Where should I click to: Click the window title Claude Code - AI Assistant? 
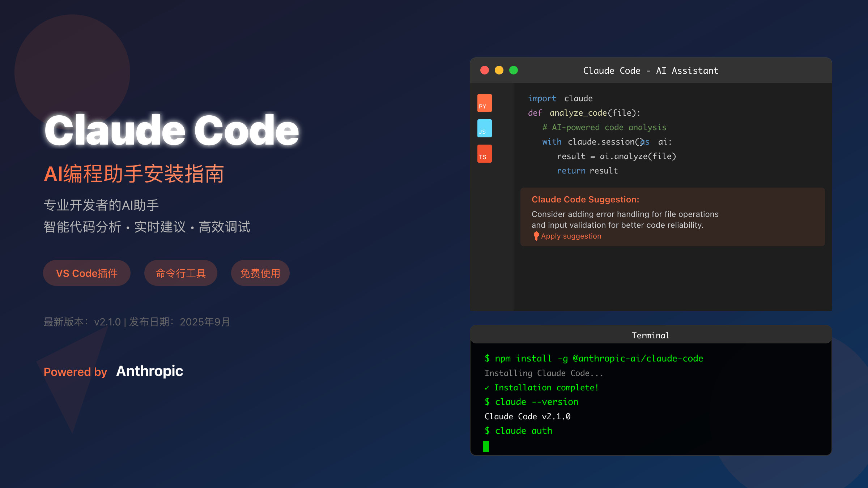point(651,71)
